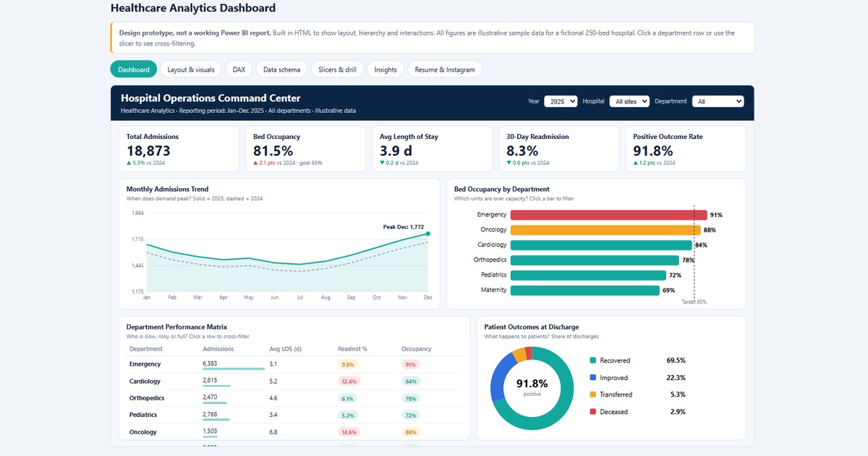Click the Improved legend swatch
The width and height of the screenshot is (868, 456).
(x=593, y=378)
